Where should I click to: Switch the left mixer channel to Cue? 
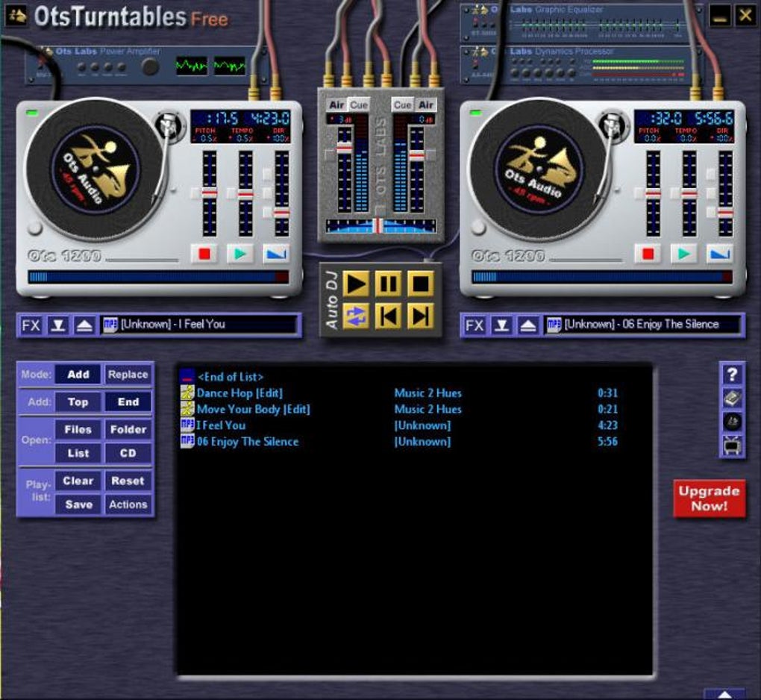pyautogui.click(x=359, y=105)
